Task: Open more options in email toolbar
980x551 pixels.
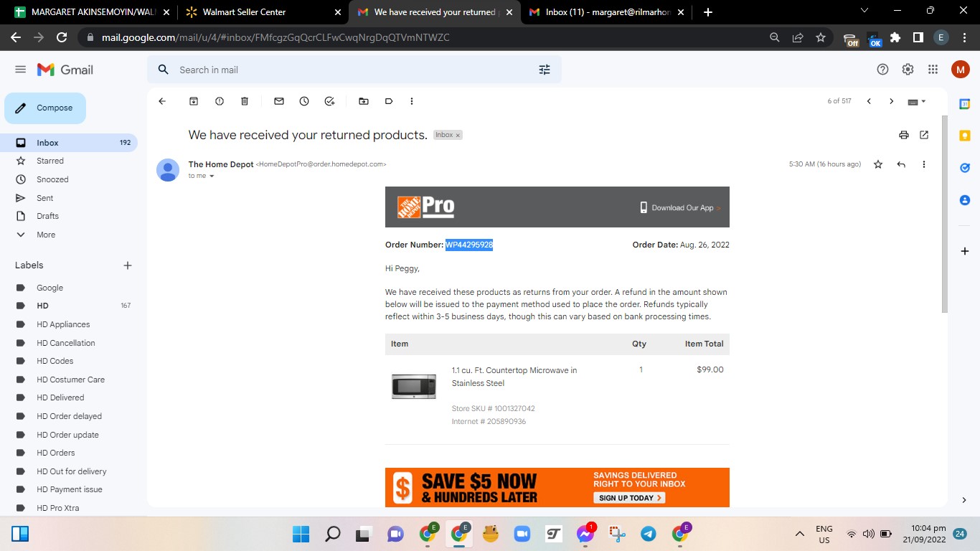Action: tap(412, 101)
